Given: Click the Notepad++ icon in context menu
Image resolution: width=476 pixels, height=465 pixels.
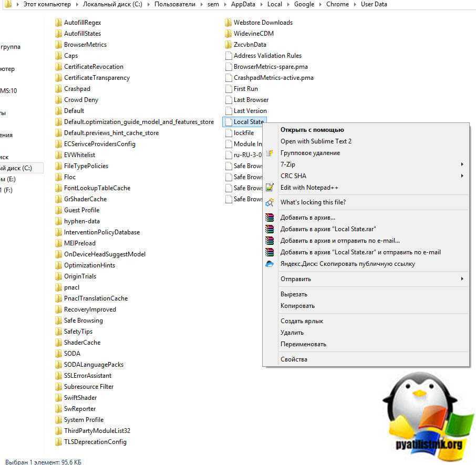Looking at the screenshot, I should 270,188.
